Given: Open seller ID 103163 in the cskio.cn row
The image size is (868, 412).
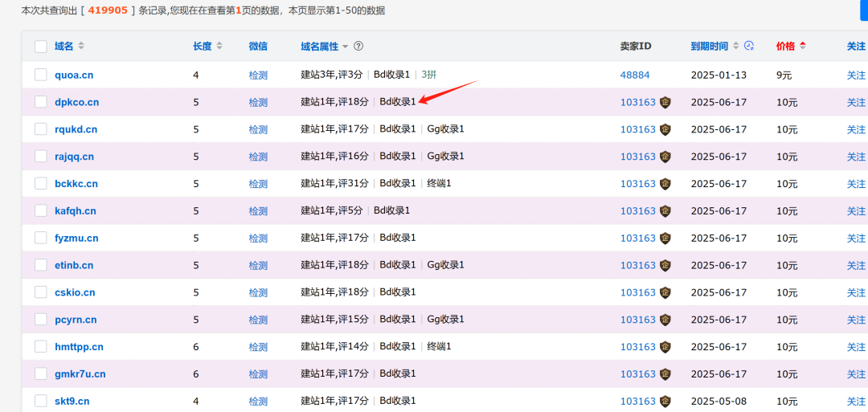Looking at the screenshot, I should click(x=637, y=292).
